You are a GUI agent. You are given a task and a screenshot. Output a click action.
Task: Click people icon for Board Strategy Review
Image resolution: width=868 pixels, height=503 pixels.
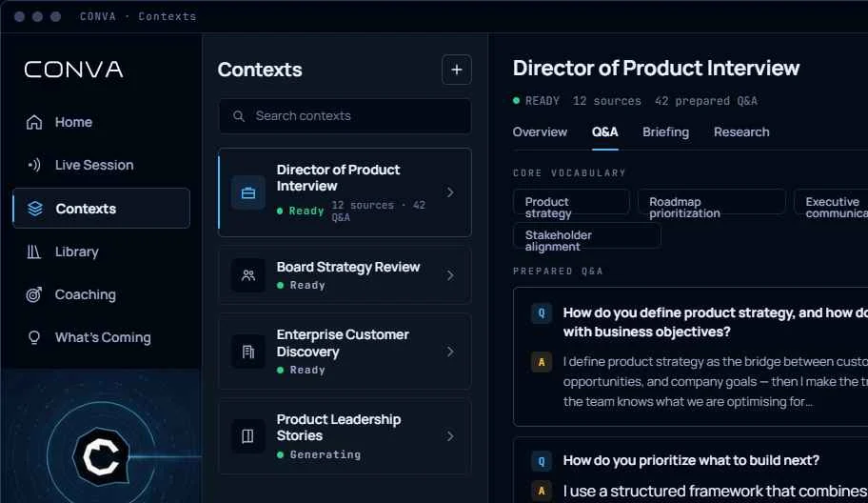(x=248, y=275)
